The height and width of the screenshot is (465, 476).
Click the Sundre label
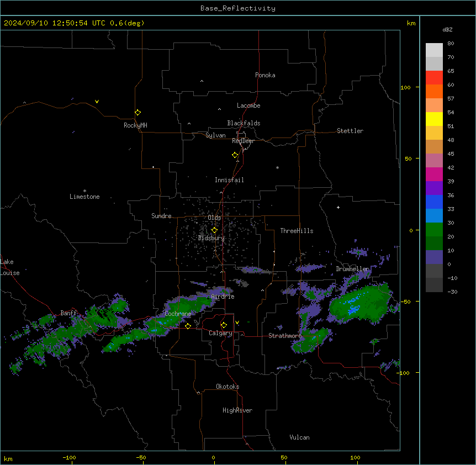(x=161, y=216)
